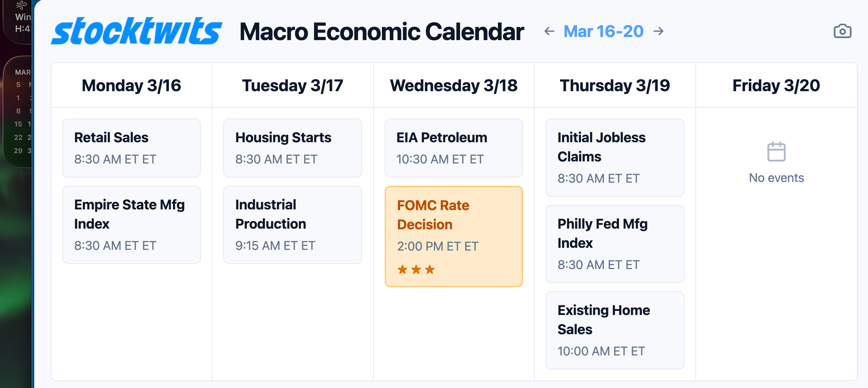The width and height of the screenshot is (868, 388).
Task: Click the three-star rating on FOMC card
Action: (416, 270)
